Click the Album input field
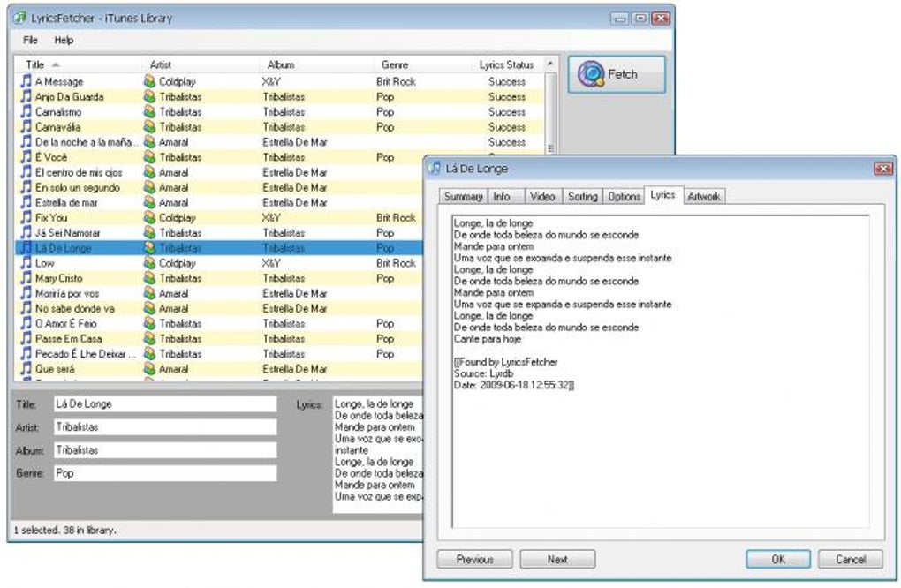Screen dimensions: 901x588 tap(165, 449)
